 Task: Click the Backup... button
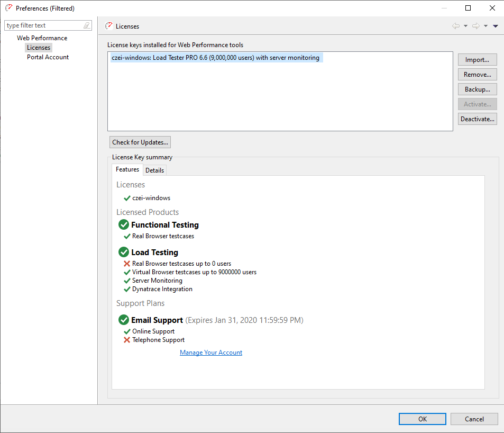click(478, 89)
